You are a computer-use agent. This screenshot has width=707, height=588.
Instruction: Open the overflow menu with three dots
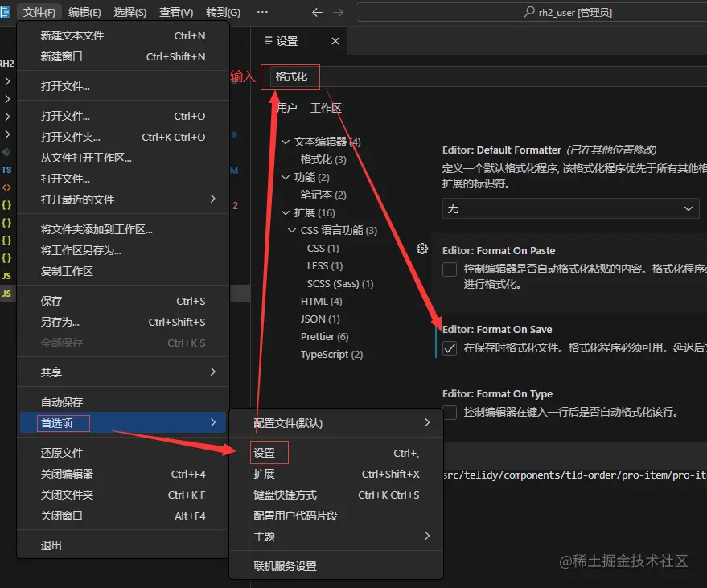[x=262, y=12]
